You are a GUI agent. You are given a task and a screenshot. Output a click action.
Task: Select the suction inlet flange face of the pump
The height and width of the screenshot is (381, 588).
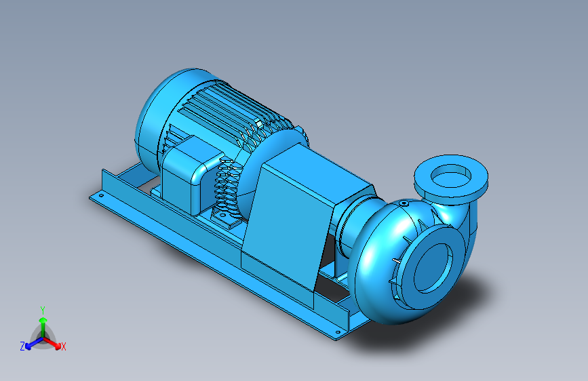click(x=433, y=266)
